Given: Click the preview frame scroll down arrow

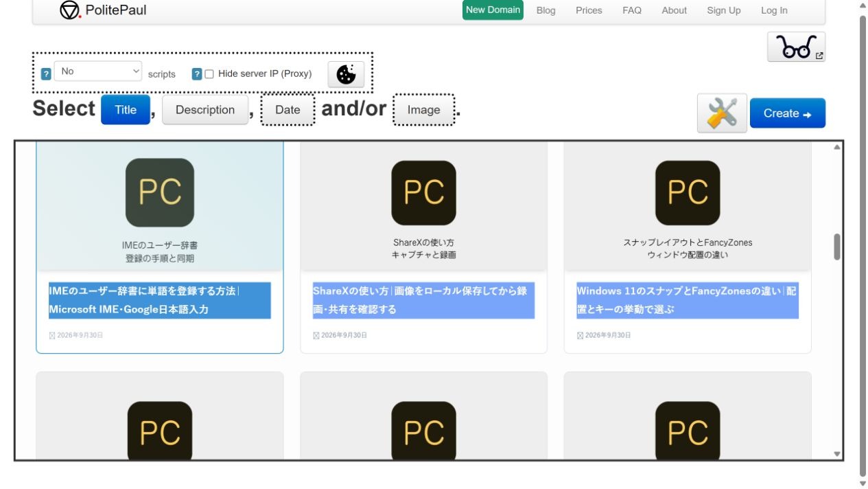Looking at the screenshot, I should click(x=837, y=454).
